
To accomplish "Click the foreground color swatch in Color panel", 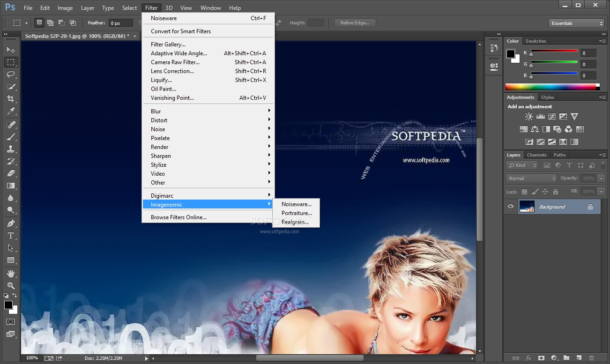I will [511, 54].
